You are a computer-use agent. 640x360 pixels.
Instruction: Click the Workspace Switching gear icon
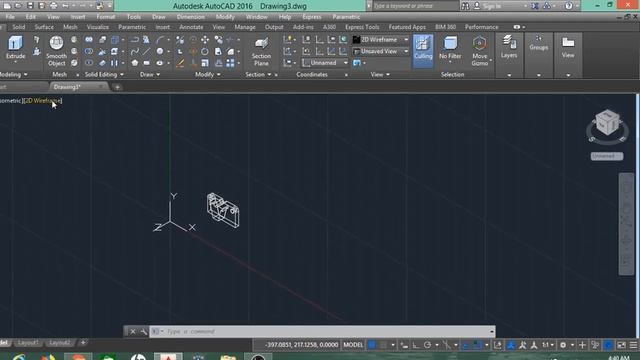point(563,345)
